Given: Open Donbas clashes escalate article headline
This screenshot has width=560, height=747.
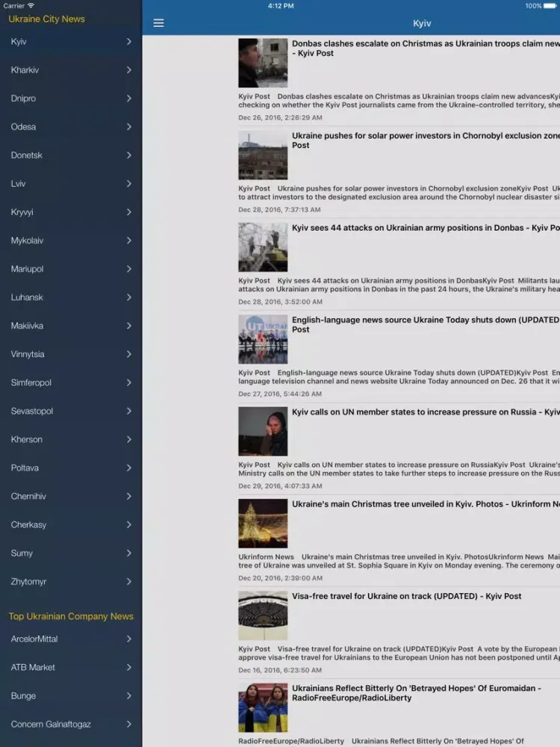Looking at the screenshot, I should click(426, 48).
